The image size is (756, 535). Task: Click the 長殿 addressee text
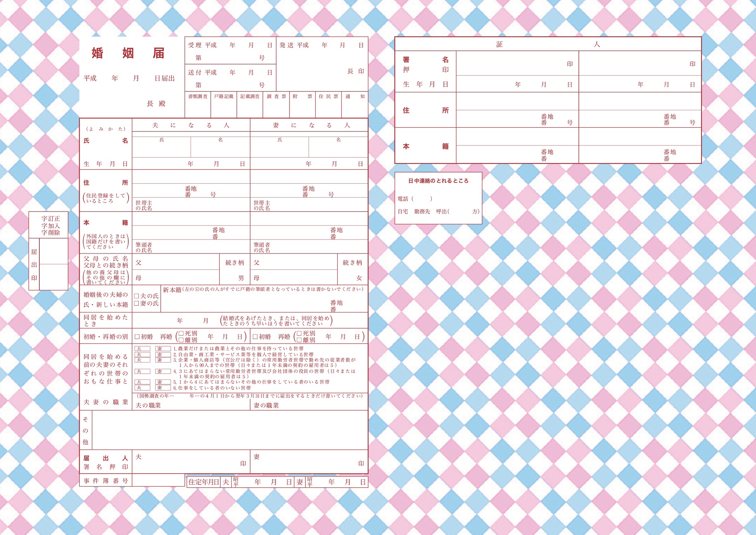click(156, 104)
